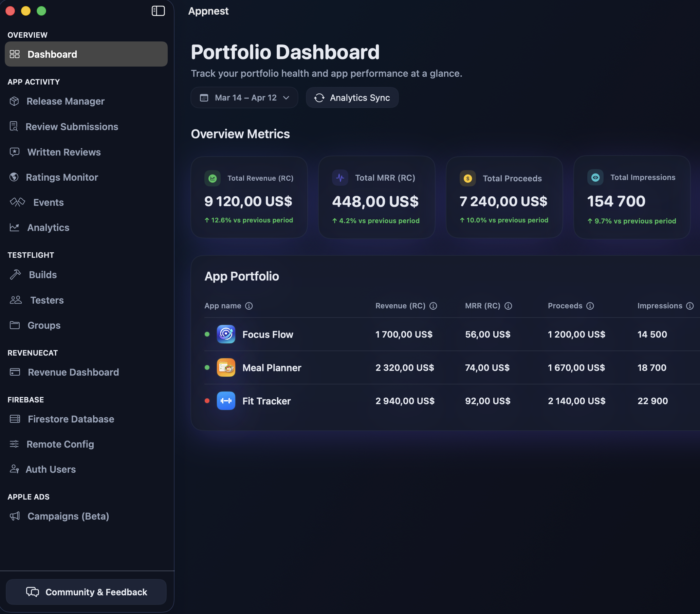This screenshot has height=614, width=700.
Task: Click the refresh icon in Analytics Sync
Action: click(319, 98)
